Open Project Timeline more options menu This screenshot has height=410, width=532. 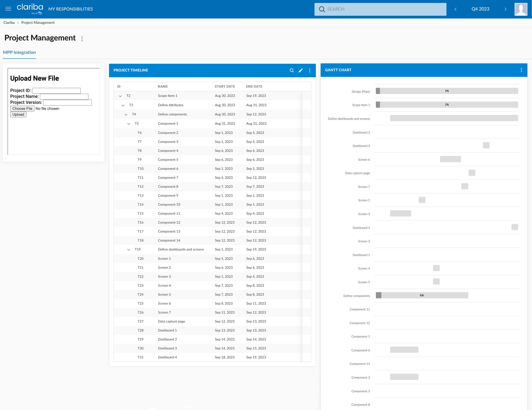(x=310, y=70)
